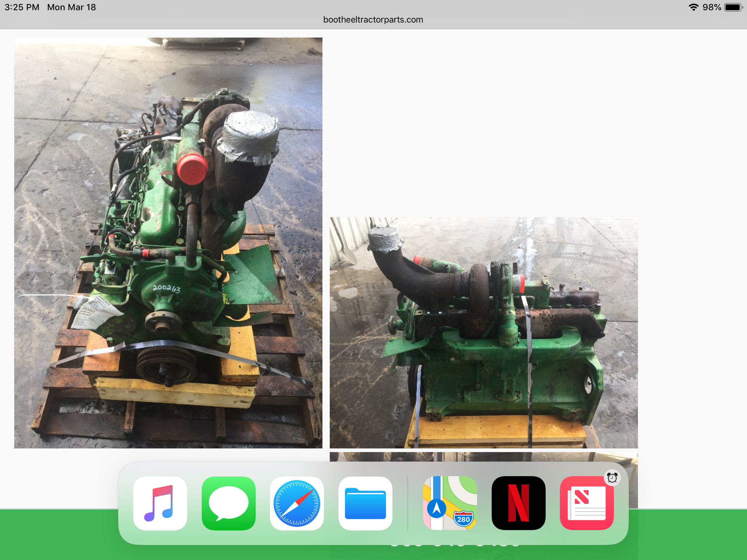Open the side-view green engine photo
Screen dimensions: 747x560
coord(484,332)
